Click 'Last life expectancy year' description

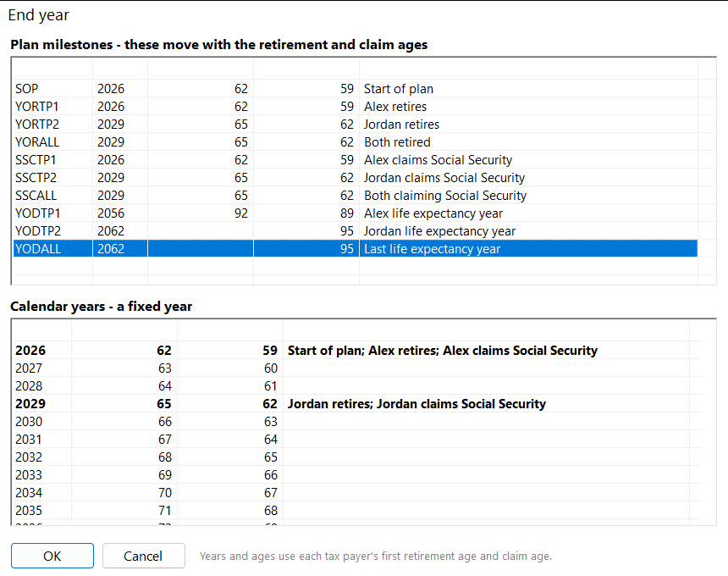click(432, 248)
